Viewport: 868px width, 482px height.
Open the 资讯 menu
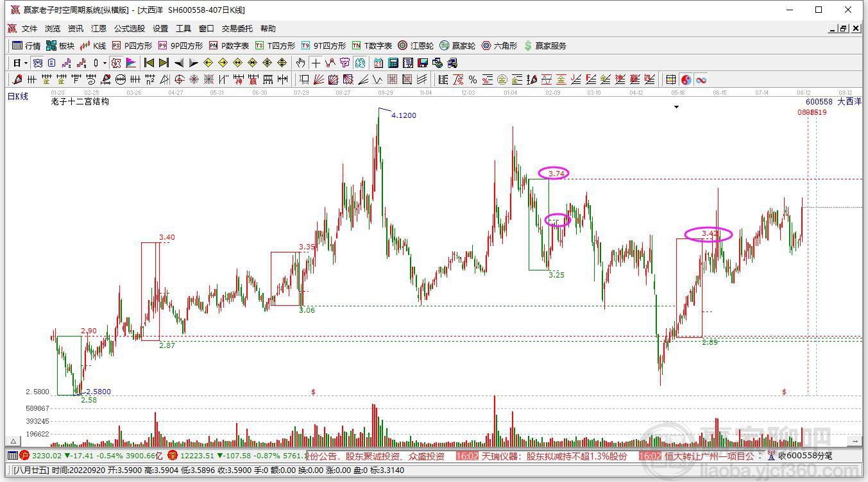pyautogui.click(x=76, y=29)
